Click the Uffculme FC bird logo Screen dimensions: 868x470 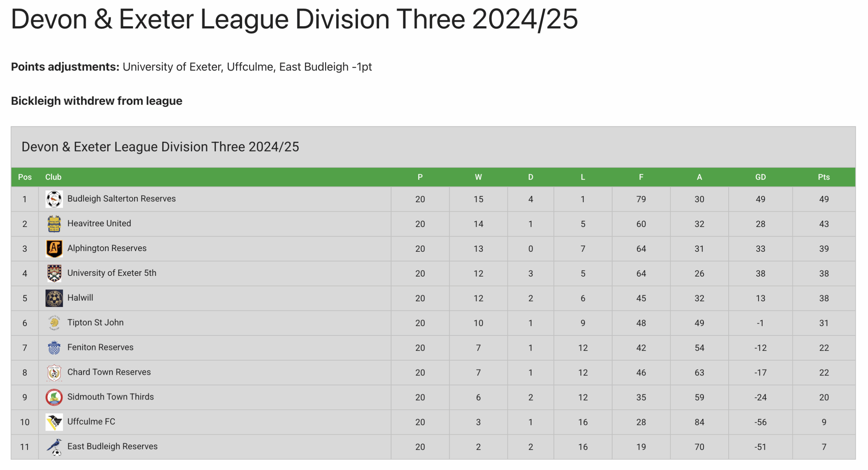coord(54,422)
